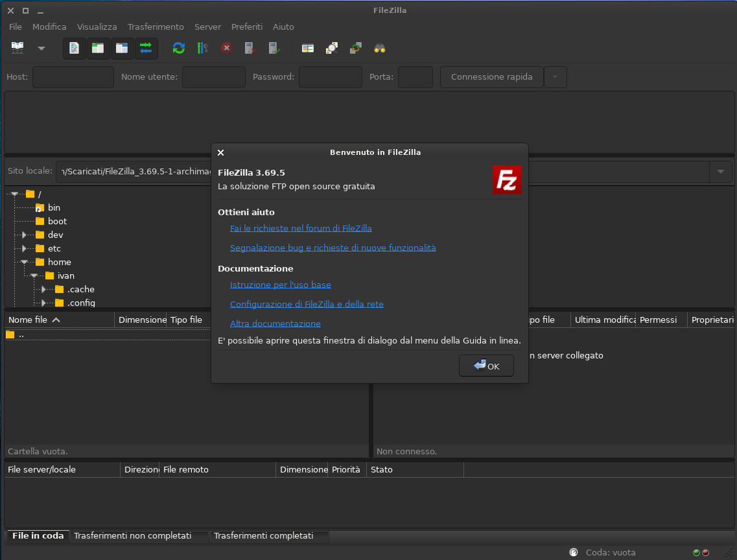Screen dimensions: 737x560
Task: Expand the .config folder node
Action: [43, 303]
